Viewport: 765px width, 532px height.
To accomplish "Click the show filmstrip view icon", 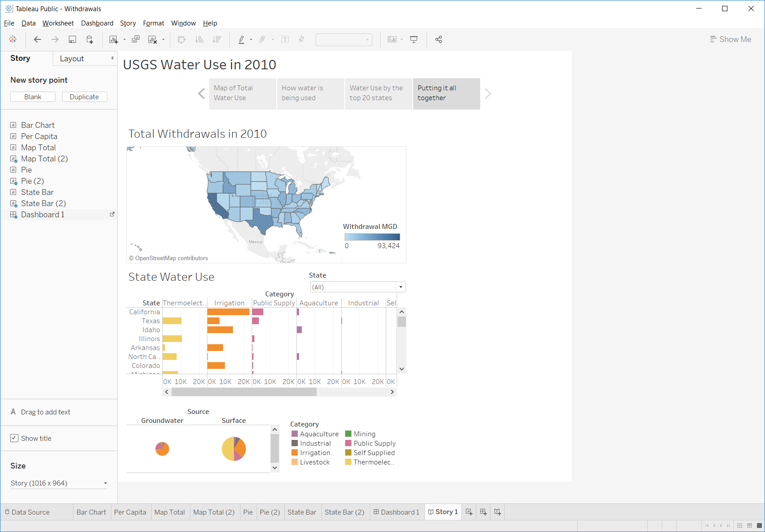I will pos(750,525).
